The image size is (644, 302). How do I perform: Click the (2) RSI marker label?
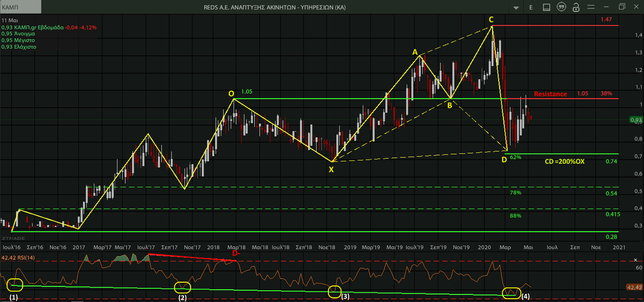point(183,297)
